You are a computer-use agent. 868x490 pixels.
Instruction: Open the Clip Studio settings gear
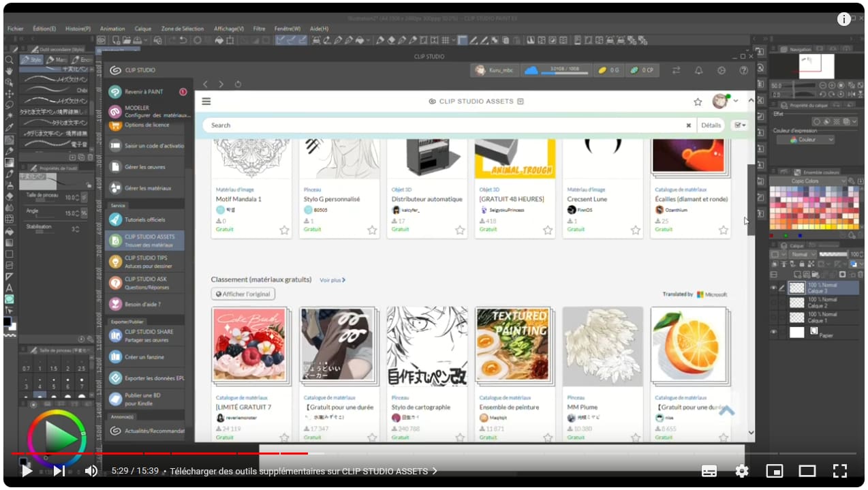722,70
